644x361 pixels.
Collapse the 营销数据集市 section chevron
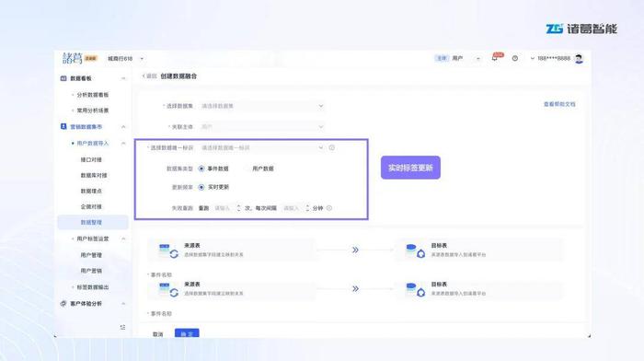click(123, 127)
